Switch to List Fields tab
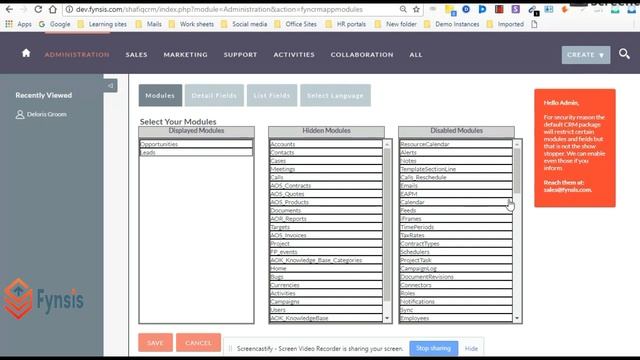Image resolution: width=640 pixels, height=360 pixels. 272,96
